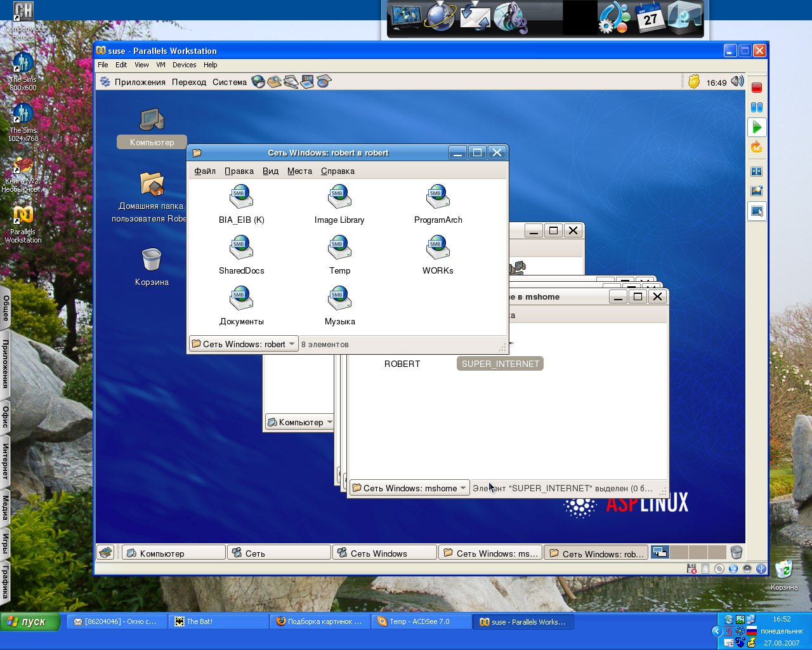Click the active workspace in GNOME workspace switcher
The image size is (812, 650).
tap(660, 552)
